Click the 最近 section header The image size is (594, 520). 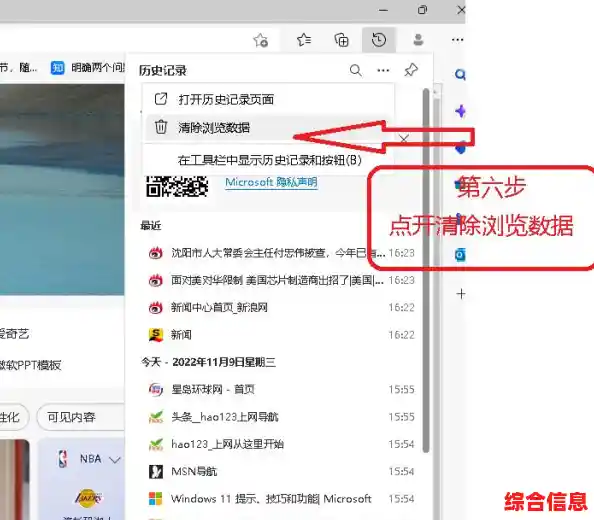point(151,226)
